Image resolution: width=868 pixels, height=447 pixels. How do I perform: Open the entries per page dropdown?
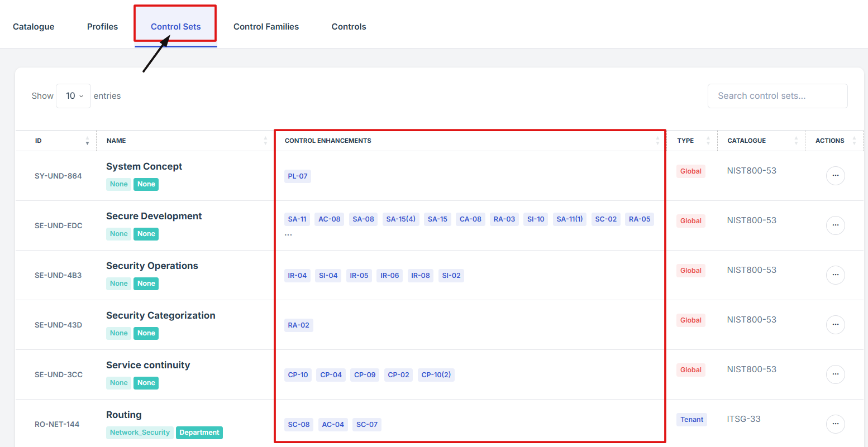point(73,96)
